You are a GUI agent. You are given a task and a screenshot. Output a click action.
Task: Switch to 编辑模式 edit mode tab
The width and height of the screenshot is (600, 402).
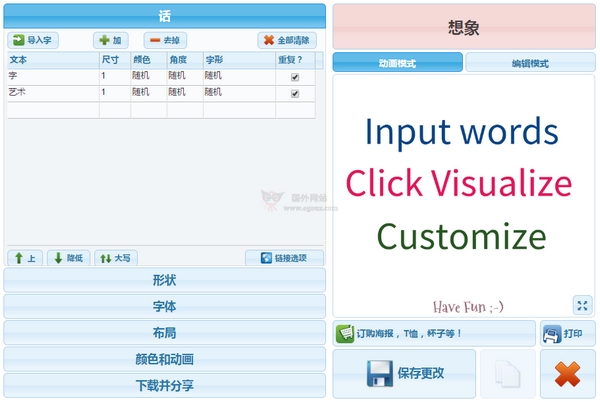530,63
